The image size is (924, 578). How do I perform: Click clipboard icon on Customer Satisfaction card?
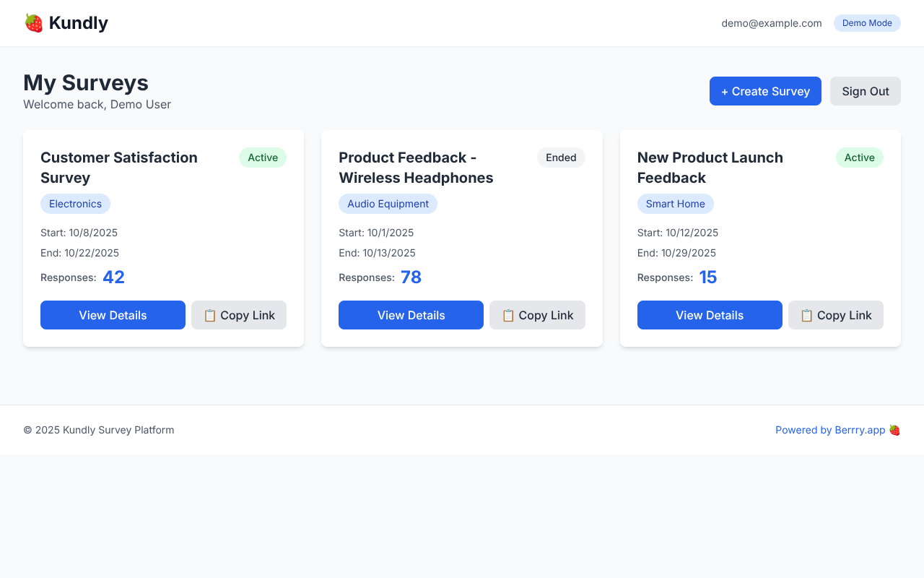(x=210, y=315)
